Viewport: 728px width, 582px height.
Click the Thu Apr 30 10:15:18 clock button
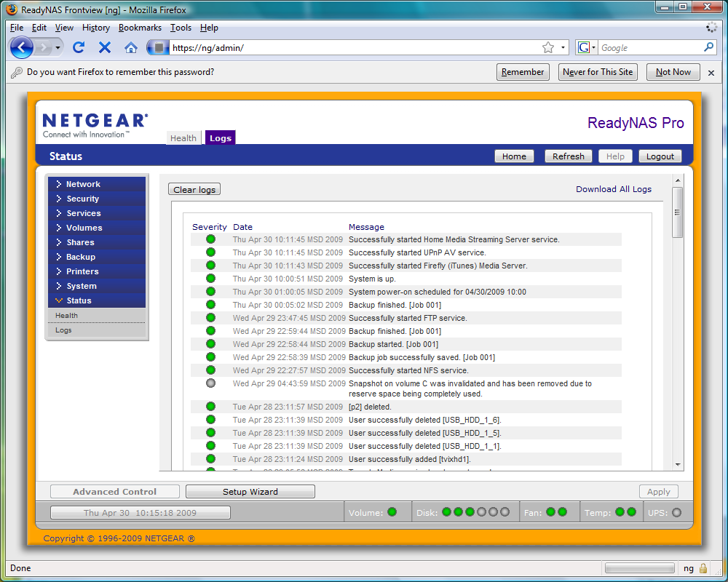tap(141, 512)
